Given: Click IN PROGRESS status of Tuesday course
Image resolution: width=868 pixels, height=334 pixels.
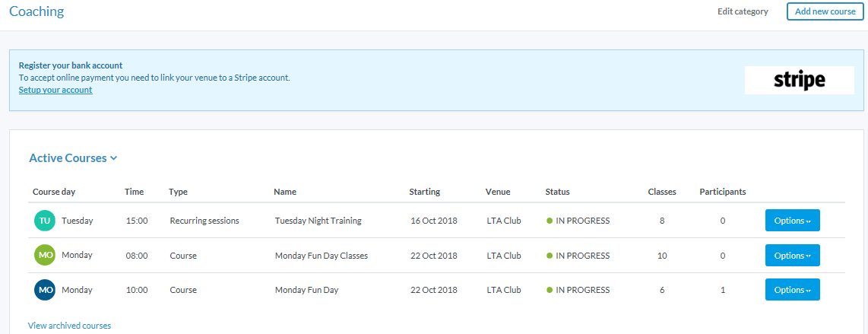Looking at the screenshot, I should pos(582,221).
